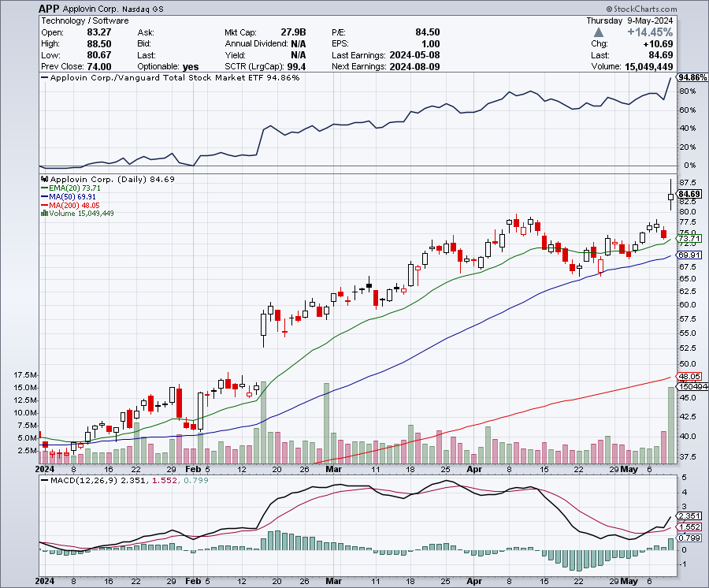The width and height of the screenshot is (709, 588).
Task: Click the 0% label on relative strength axis
Action: point(689,166)
